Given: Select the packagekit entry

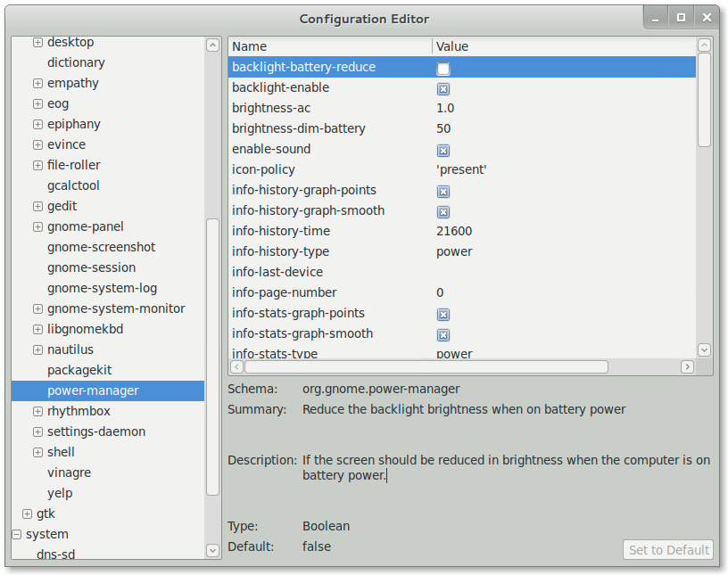Looking at the screenshot, I should click(x=79, y=370).
